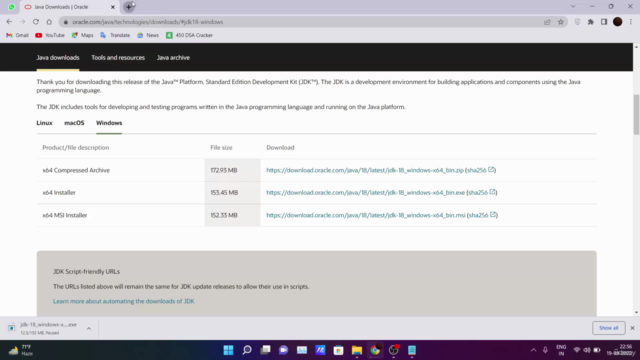Image resolution: width=640 pixels, height=360 pixels.
Task: Open the shield extension icon
Action: [577, 22]
